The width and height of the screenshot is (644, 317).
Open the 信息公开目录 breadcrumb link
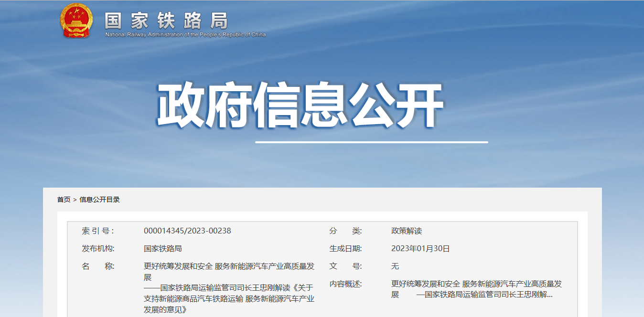click(x=99, y=200)
